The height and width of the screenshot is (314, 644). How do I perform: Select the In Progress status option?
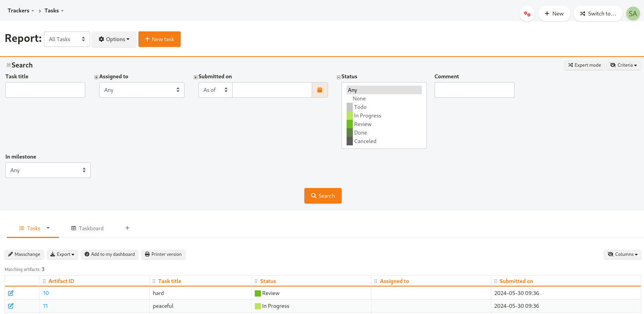pos(368,116)
